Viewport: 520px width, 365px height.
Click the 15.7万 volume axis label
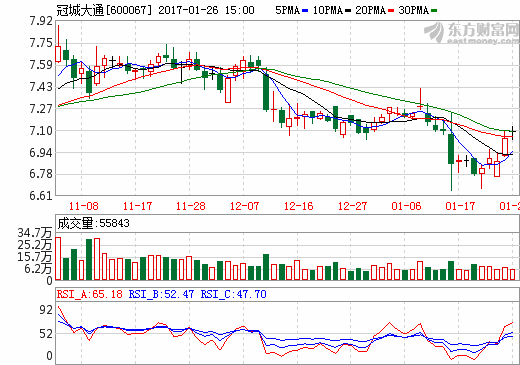coord(35,257)
